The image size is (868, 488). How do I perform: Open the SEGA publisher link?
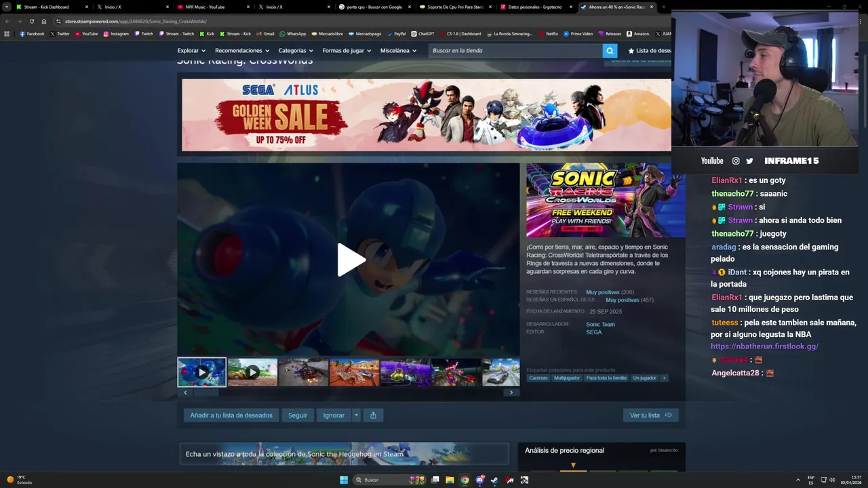pyautogui.click(x=593, y=332)
